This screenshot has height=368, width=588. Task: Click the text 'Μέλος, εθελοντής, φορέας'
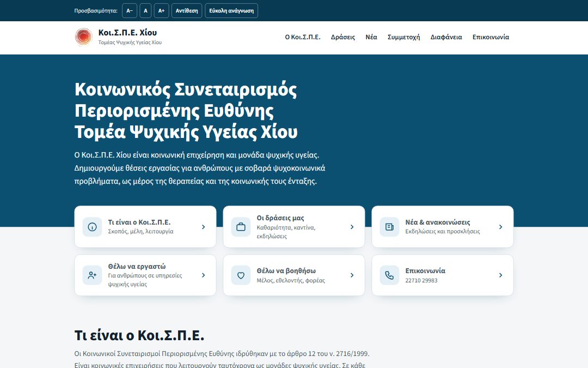coord(291,281)
